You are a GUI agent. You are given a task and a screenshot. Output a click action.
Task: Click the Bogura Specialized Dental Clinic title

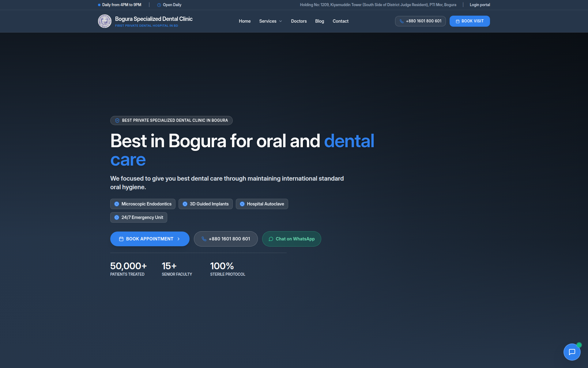click(x=154, y=19)
